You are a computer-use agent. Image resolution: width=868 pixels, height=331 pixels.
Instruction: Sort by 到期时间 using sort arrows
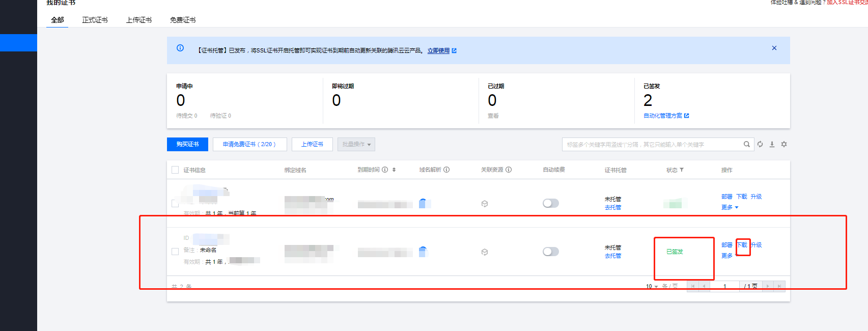click(x=394, y=170)
